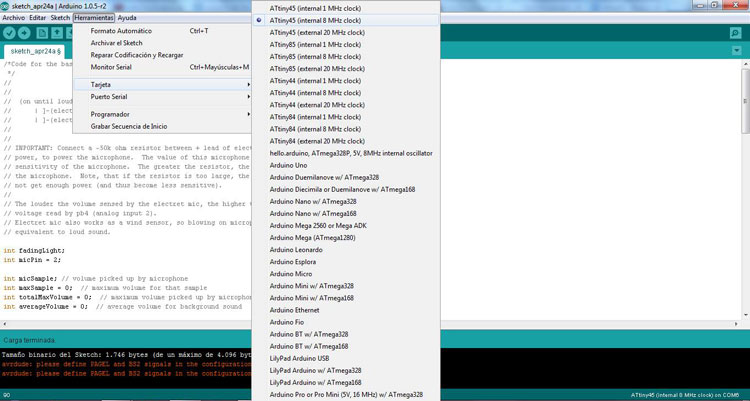This screenshot has width=750, height=401.
Task: Open the Editar menu
Action: tap(37, 18)
